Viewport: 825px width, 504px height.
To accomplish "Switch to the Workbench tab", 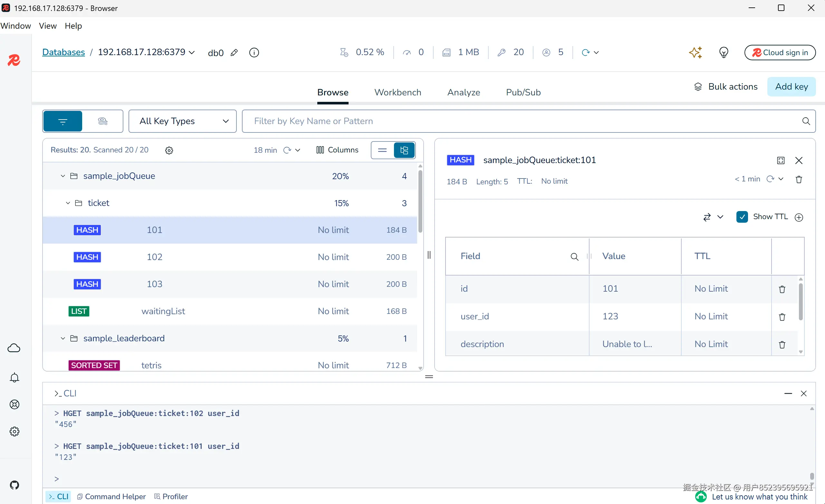I will (x=398, y=92).
